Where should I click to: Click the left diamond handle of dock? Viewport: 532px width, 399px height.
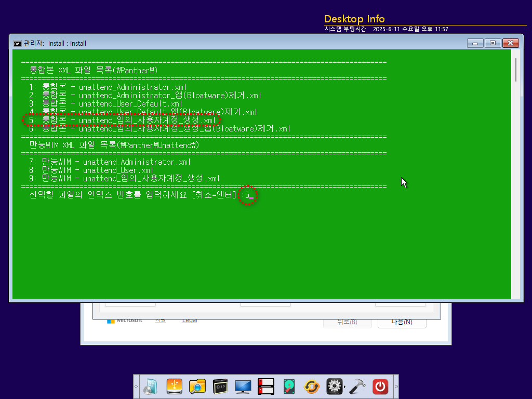[137, 387]
